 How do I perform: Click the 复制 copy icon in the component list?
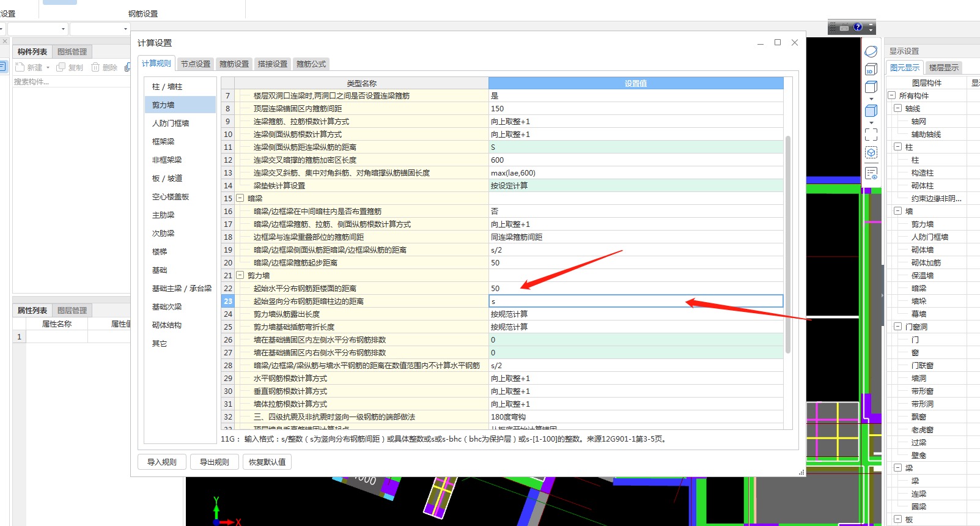[x=61, y=67]
